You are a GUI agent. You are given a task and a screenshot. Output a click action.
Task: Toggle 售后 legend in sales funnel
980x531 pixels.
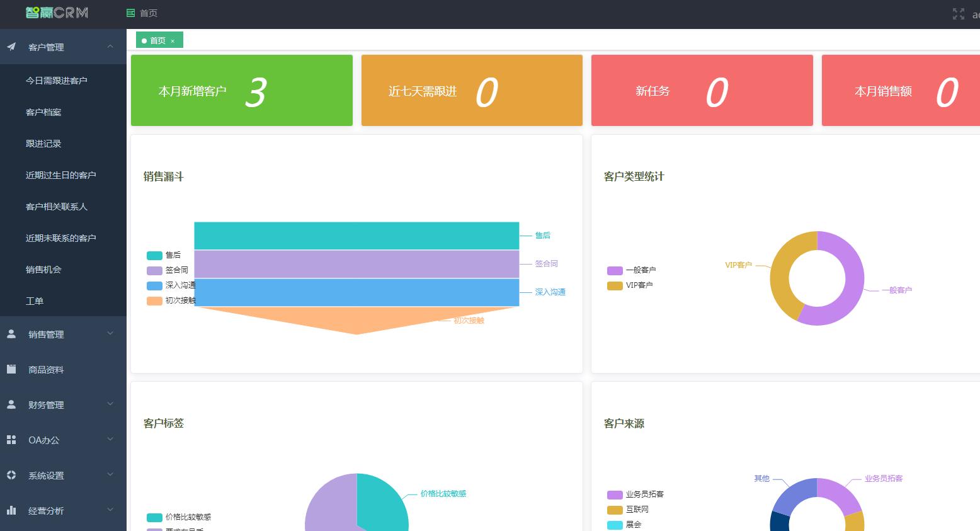pyautogui.click(x=164, y=255)
